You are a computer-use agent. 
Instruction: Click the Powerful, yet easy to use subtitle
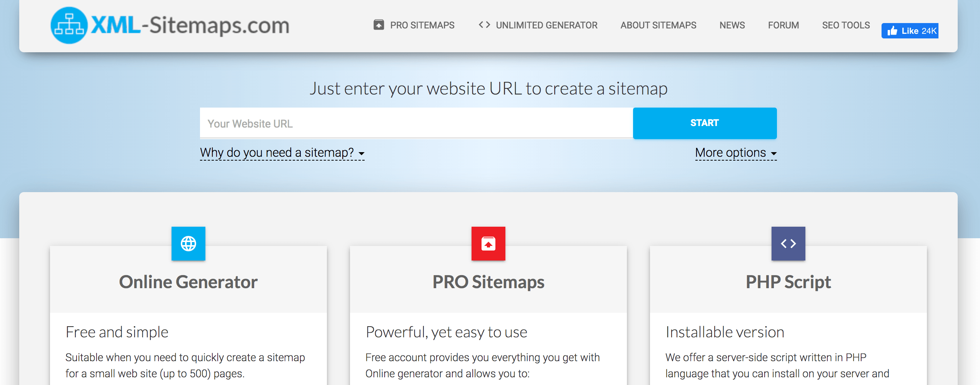(x=447, y=332)
